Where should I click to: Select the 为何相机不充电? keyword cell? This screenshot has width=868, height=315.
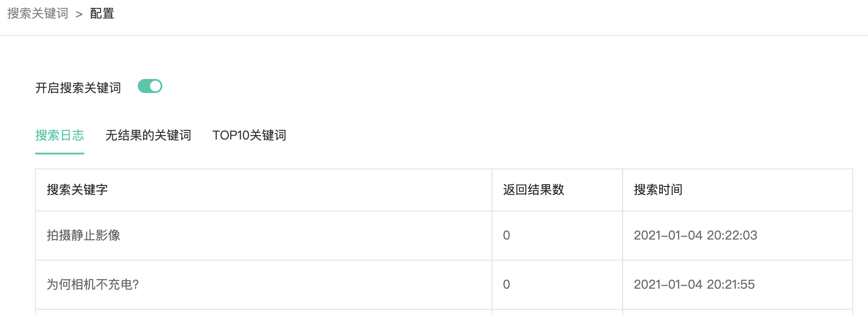93,284
